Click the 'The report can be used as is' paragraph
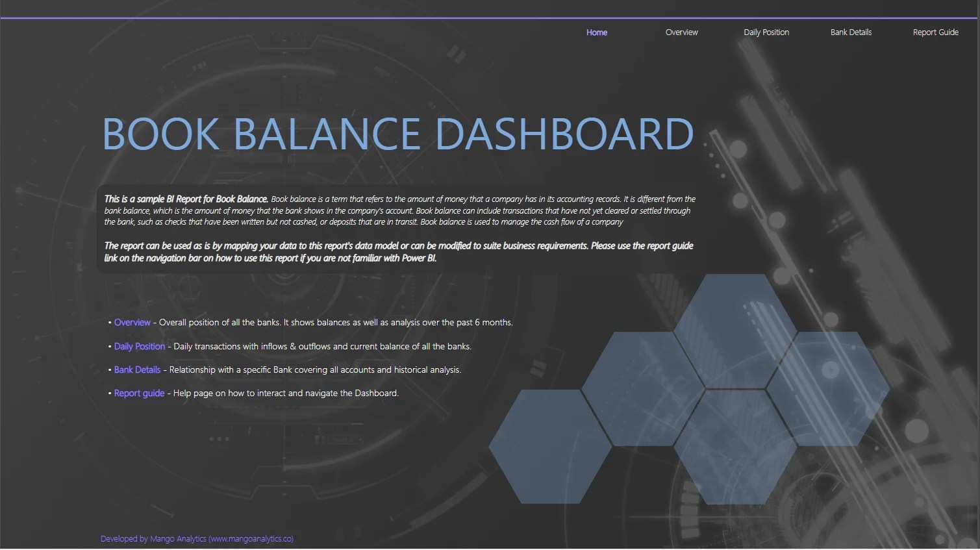Image resolution: width=980 pixels, height=550 pixels. (x=399, y=252)
